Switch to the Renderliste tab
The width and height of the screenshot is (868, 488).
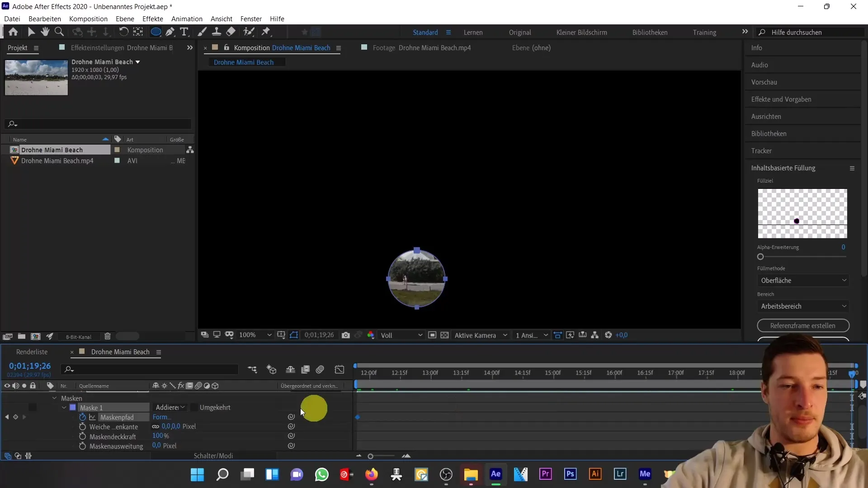[32, 352]
